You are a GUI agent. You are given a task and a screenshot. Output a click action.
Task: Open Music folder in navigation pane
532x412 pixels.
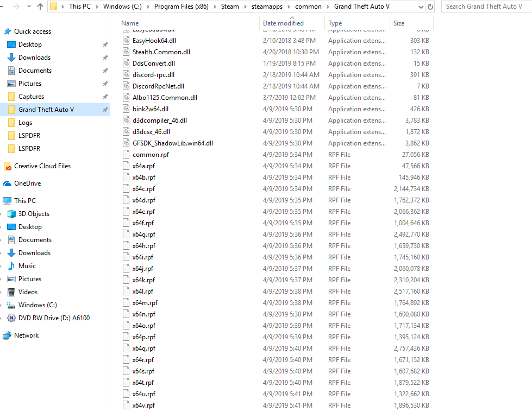pyautogui.click(x=27, y=266)
